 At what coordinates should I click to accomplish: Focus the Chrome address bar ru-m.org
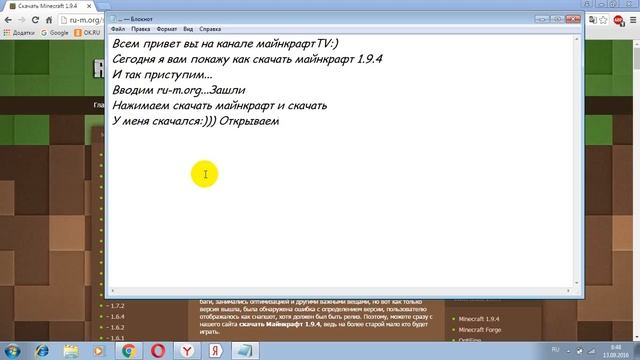(82, 20)
